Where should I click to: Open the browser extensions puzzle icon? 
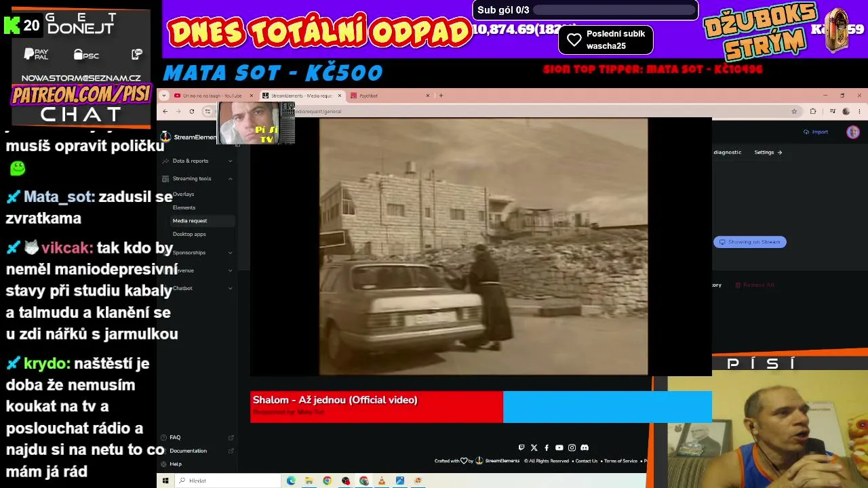pyautogui.click(x=813, y=111)
